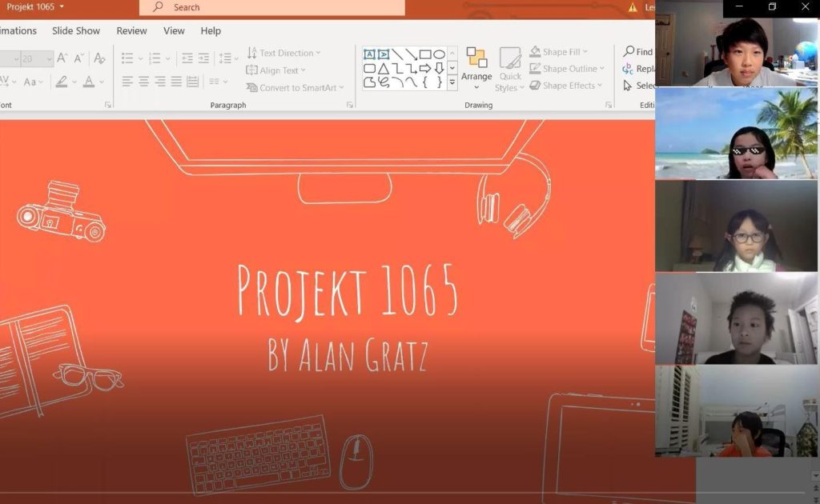
Task: Open the Line Spacing dropdown
Action: 228,58
